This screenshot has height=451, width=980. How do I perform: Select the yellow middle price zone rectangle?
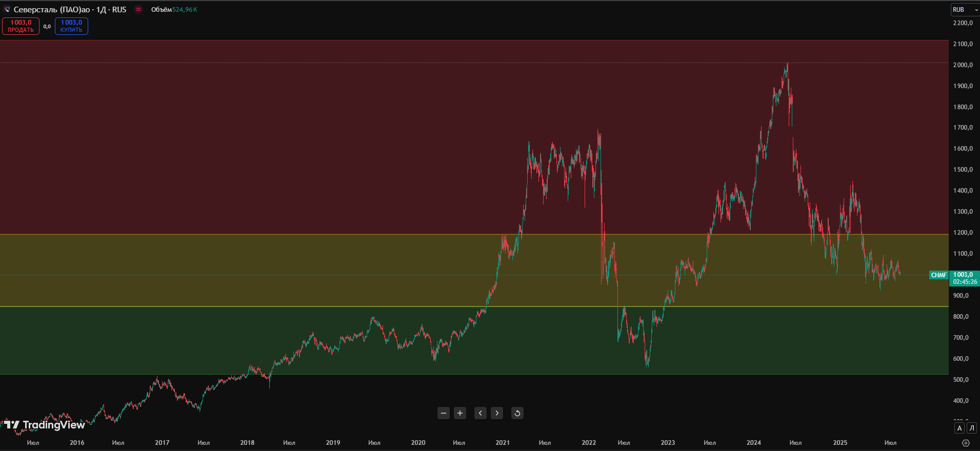click(x=474, y=271)
